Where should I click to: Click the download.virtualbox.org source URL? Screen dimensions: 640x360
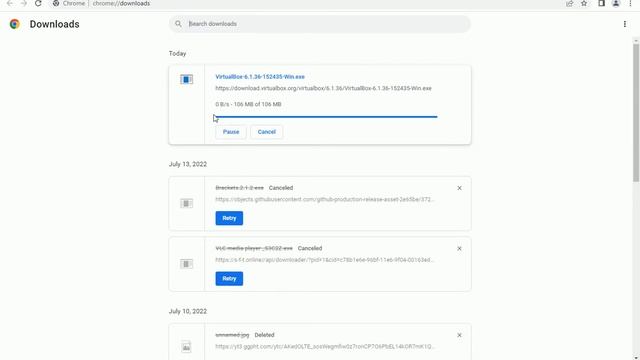coord(323,88)
